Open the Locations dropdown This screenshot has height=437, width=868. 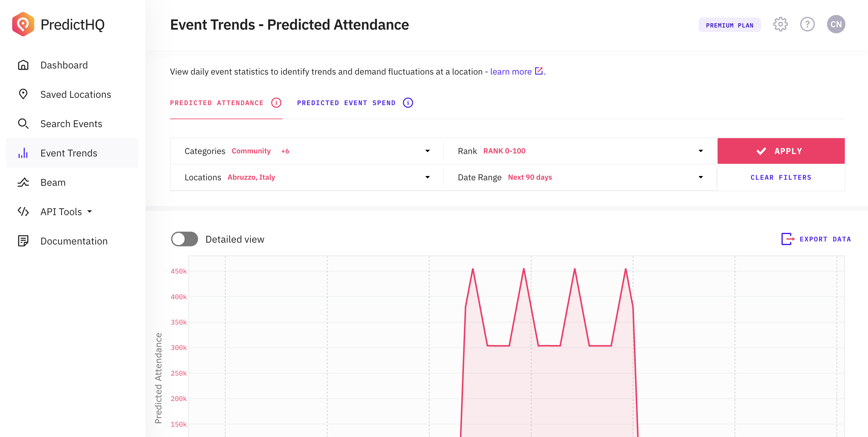pyautogui.click(x=427, y=177)
